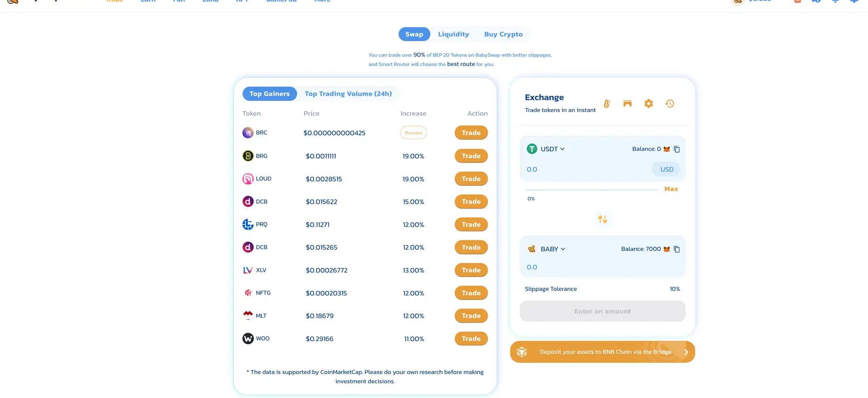Copy USDT token address icon

677,149
